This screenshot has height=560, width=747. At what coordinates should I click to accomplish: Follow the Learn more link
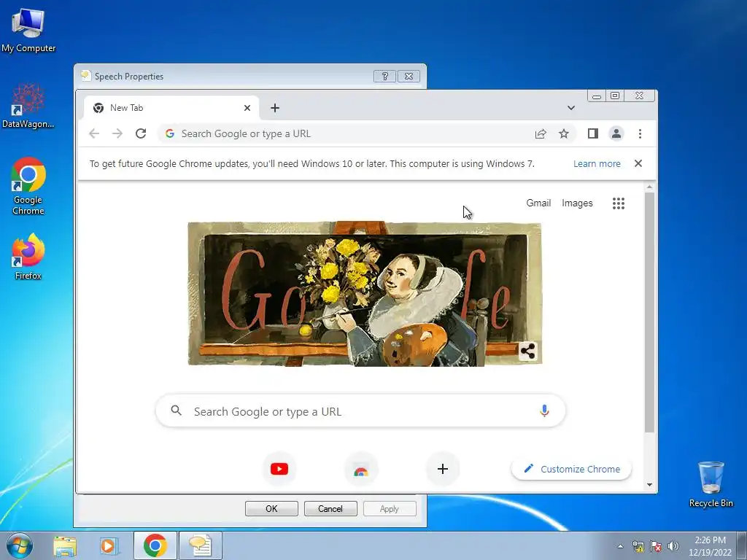click(597, 164)
